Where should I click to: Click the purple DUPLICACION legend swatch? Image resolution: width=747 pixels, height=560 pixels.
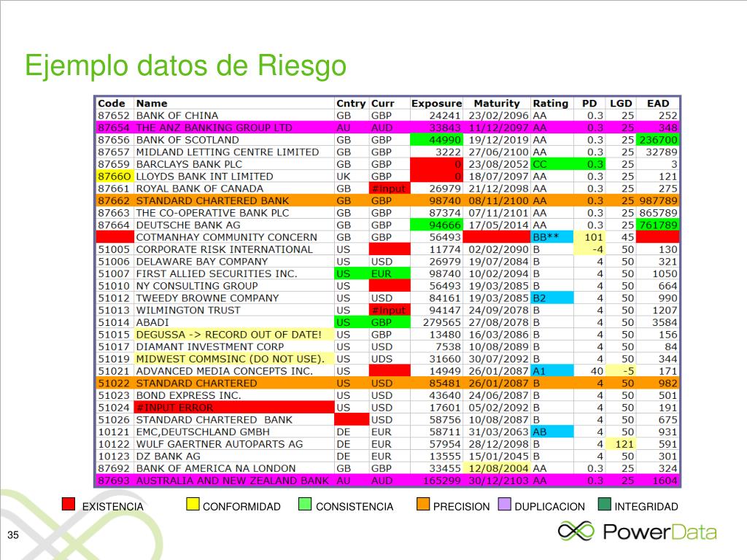tap(505, 505)
